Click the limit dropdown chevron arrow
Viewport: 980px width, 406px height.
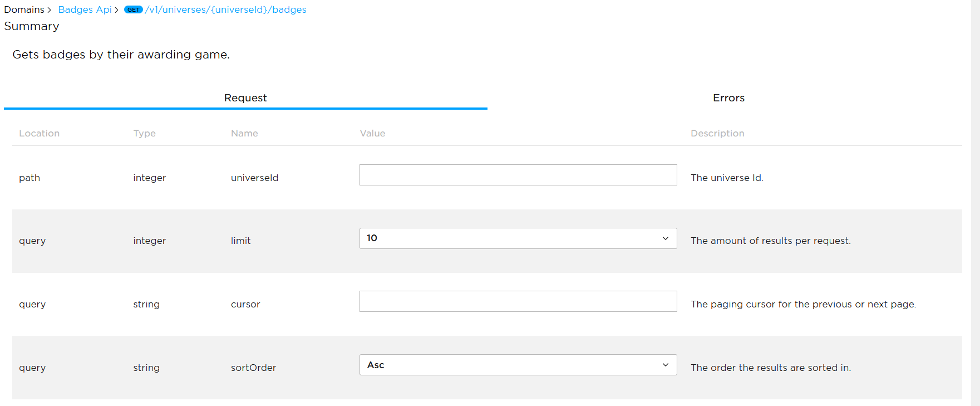(x=665, y=238)
